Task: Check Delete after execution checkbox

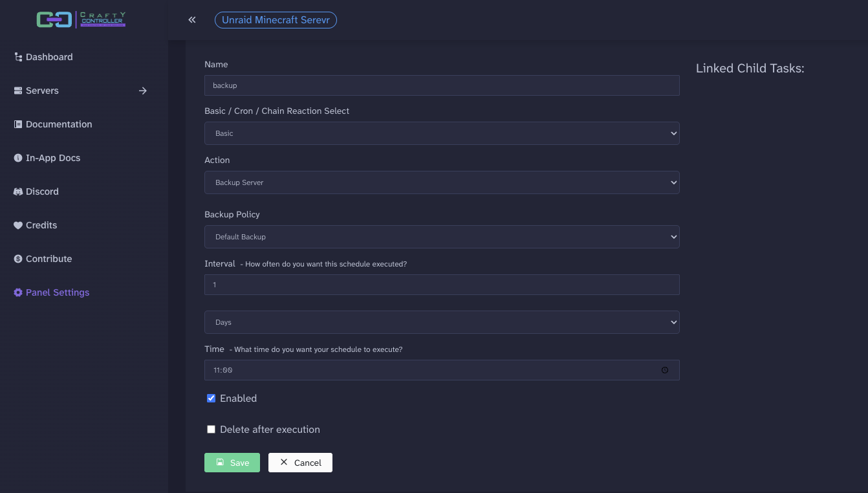Action: (211, 430)
